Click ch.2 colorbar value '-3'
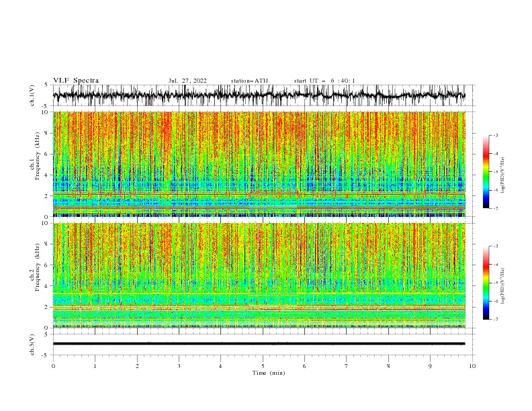 coord(496,246)
